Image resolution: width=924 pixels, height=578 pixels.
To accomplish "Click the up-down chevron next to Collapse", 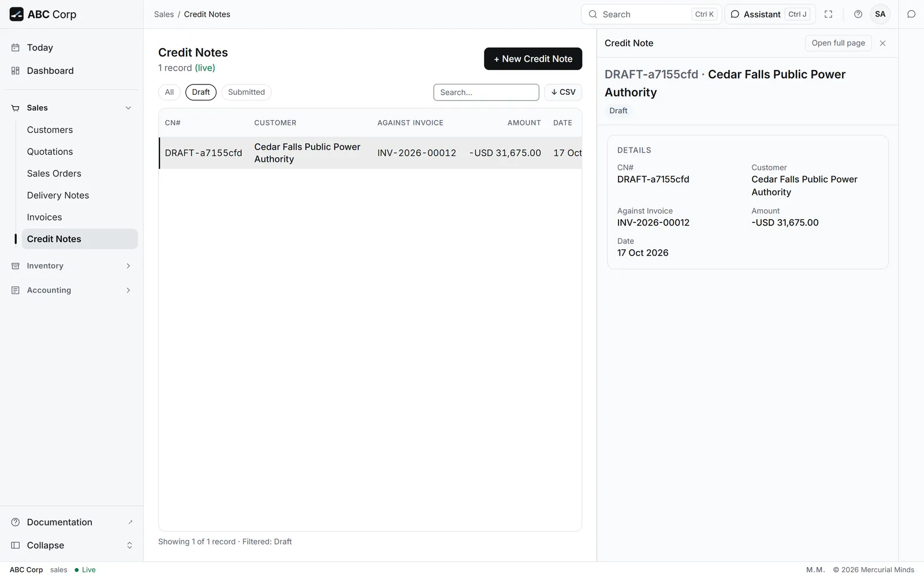I will click(129, 545).
